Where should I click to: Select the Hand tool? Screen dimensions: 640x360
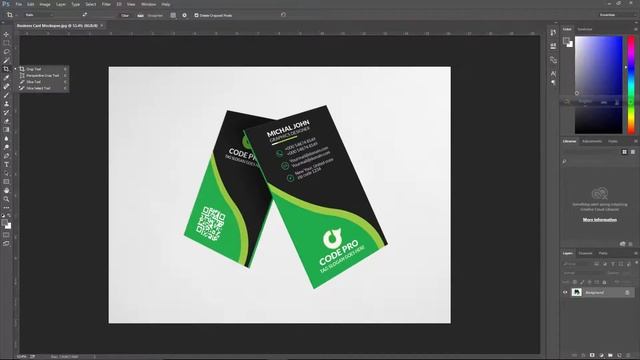click(x=6, y=191)
